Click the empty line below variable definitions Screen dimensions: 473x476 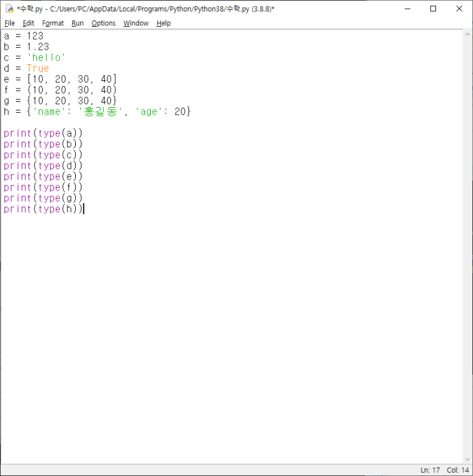coord(232,122)
